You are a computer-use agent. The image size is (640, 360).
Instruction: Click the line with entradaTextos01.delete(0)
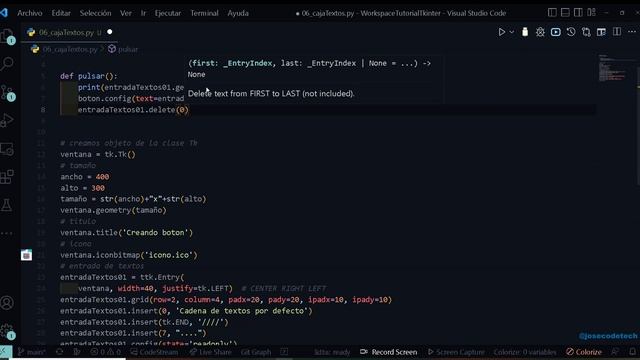pyautogui.click(x=133, y=110)
